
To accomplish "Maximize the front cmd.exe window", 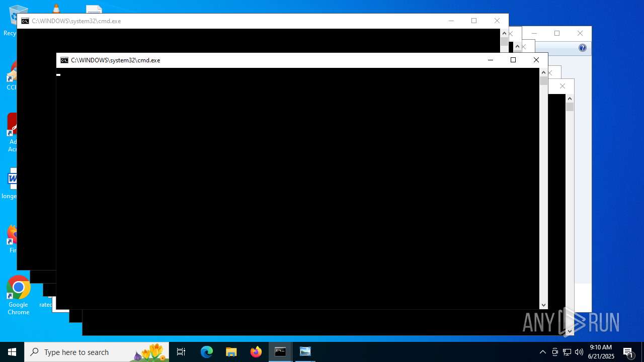I will [x=513, y=60].
